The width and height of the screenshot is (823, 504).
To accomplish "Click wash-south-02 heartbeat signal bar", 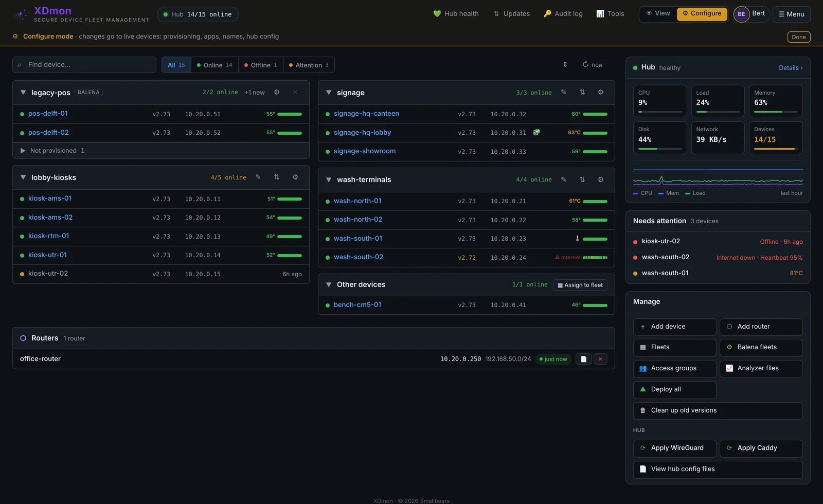I will 595,258.
